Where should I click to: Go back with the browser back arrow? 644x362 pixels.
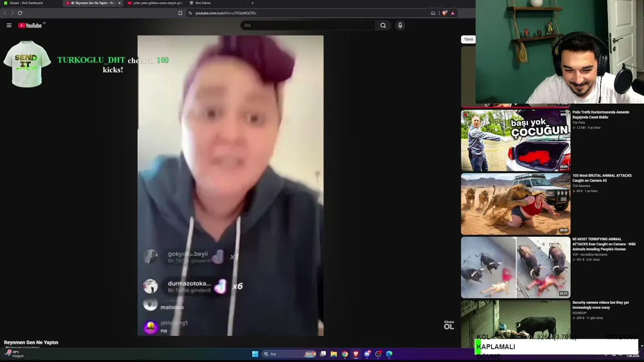pos(5,13)
